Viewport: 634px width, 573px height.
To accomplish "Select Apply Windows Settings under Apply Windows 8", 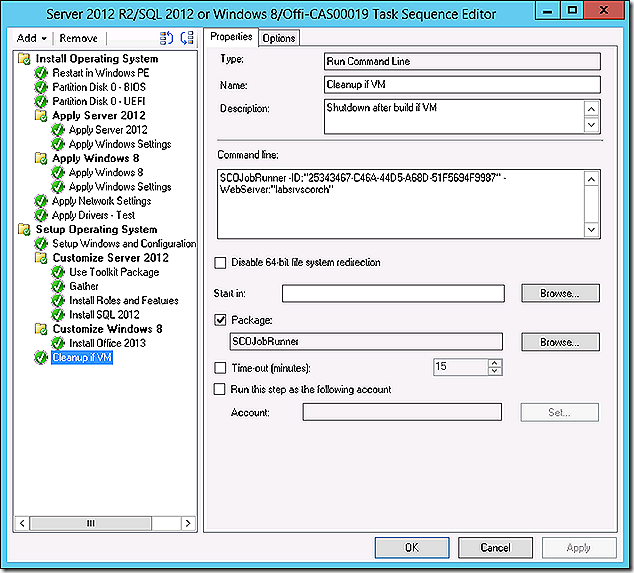I will pos(120,187).
